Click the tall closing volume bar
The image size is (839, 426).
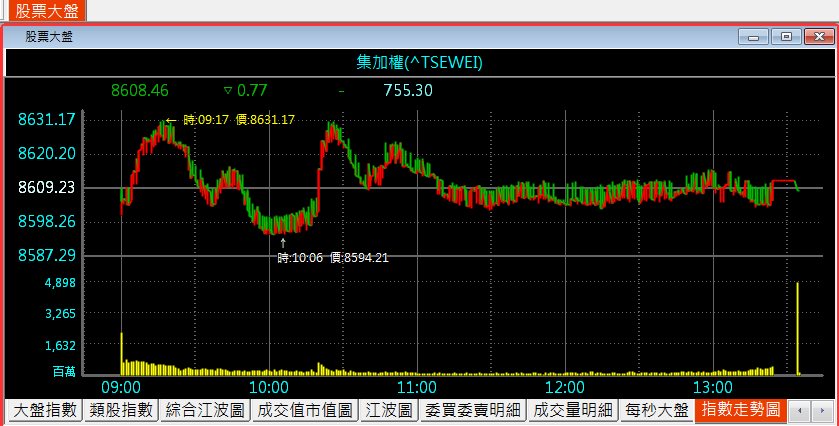click(x=797, y=328)
